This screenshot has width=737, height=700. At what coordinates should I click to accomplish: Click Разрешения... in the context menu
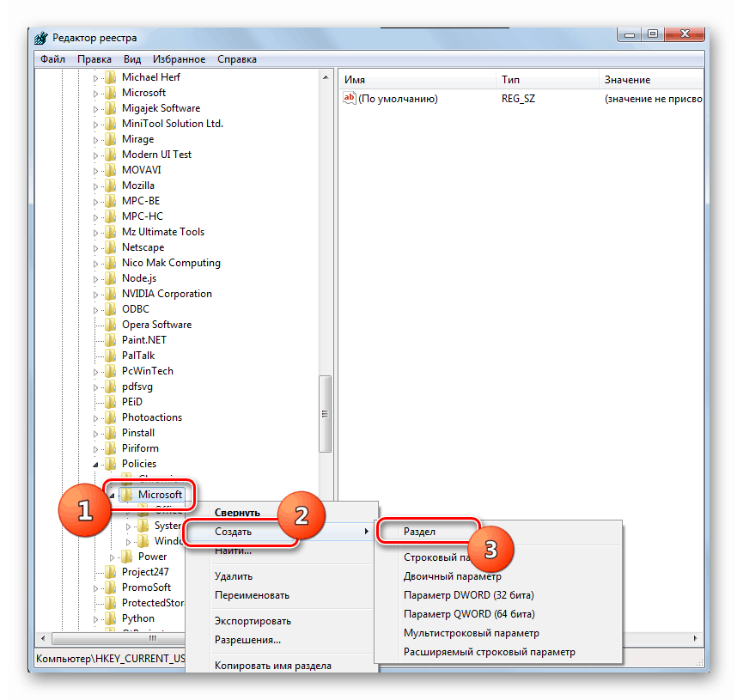(280, 640)
